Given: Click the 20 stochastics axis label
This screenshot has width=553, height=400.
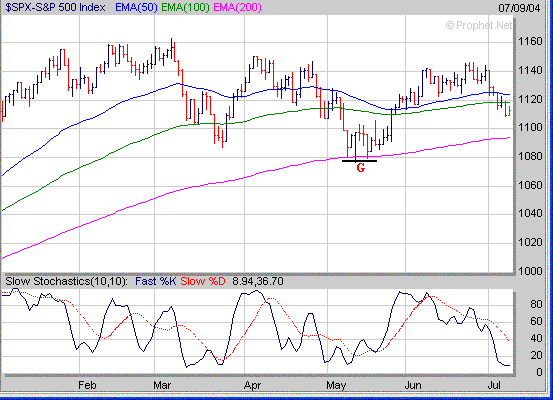Looking at the screenshot, I should 536,355.
